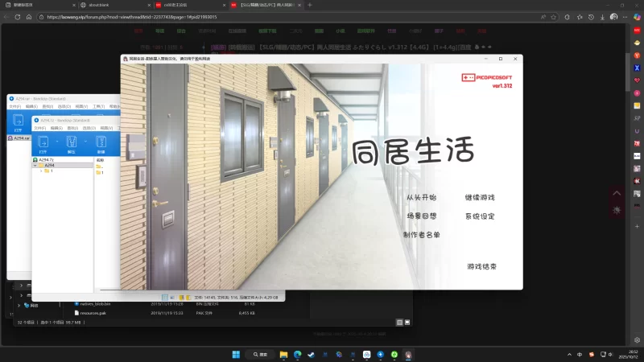Click back-to-top arrow on forum page
The image size is (644, 362).
[617, 193]
